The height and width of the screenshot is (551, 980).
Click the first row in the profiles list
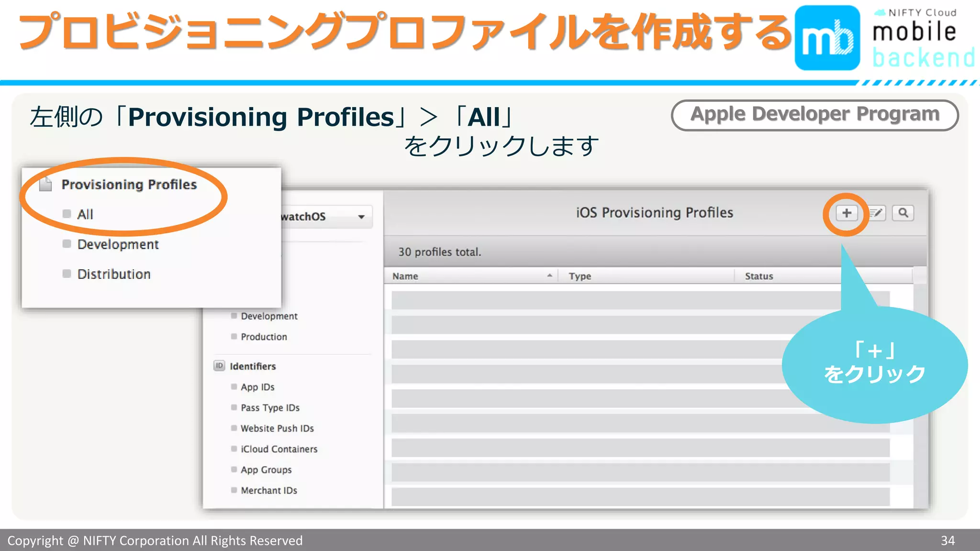click(640, 300)
